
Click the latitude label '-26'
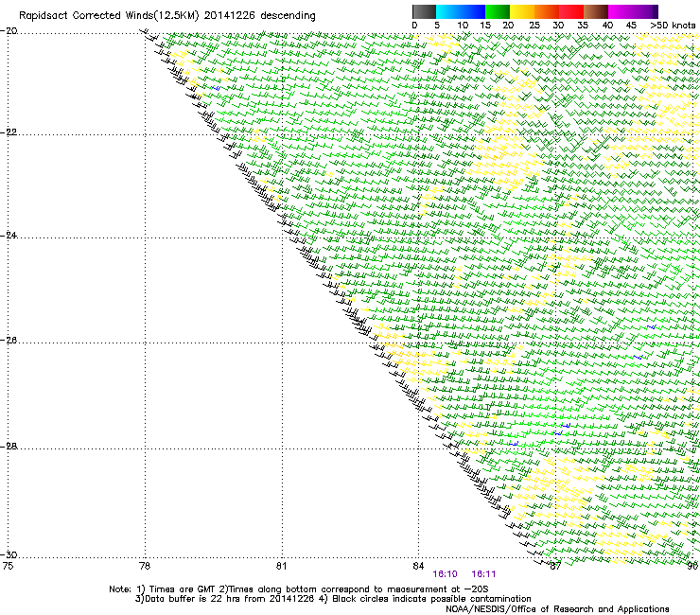[x=9, y=341]
